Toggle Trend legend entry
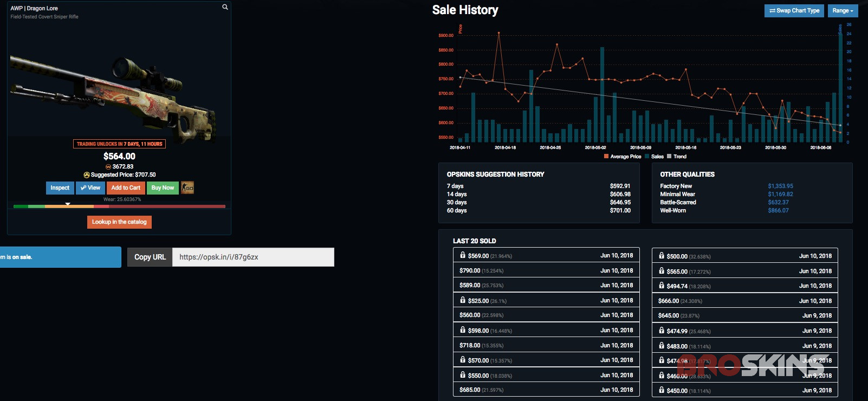868x401 pixels. pos(677,157)
